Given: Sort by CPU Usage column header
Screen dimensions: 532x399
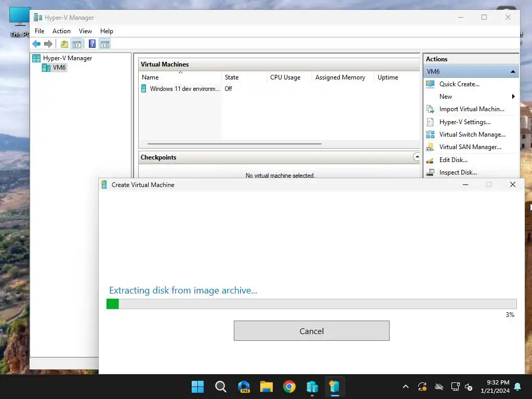Looking at the screenshot, I should [x=289, y=77].
